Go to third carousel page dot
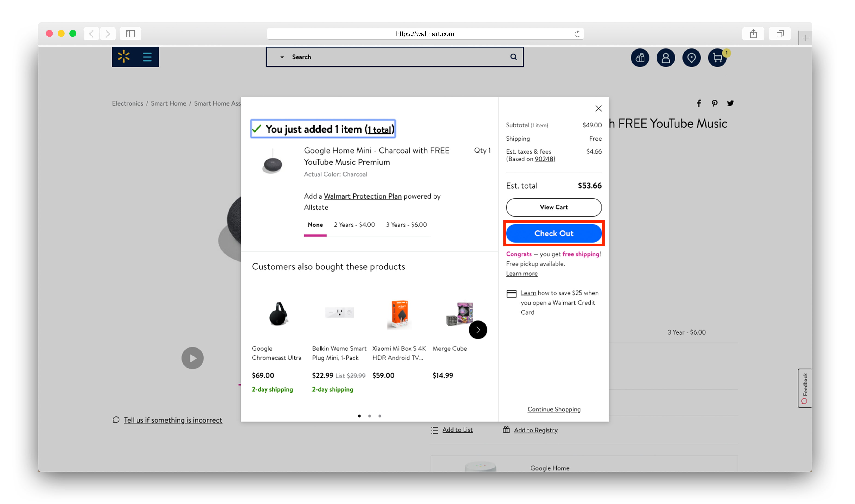The height and width of the screenshot is (504, 855). pos(380,416)
